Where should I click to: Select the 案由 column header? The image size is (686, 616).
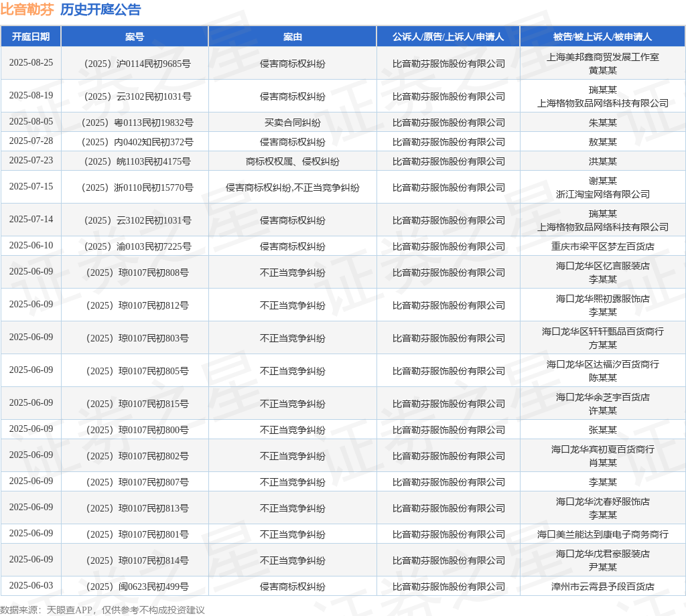292,37
